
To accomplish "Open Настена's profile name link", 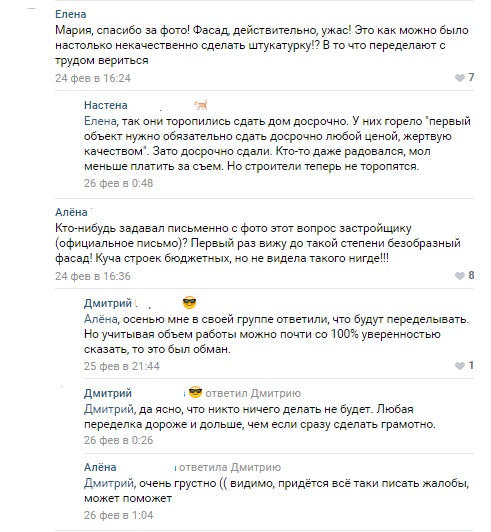I will 106,105.
